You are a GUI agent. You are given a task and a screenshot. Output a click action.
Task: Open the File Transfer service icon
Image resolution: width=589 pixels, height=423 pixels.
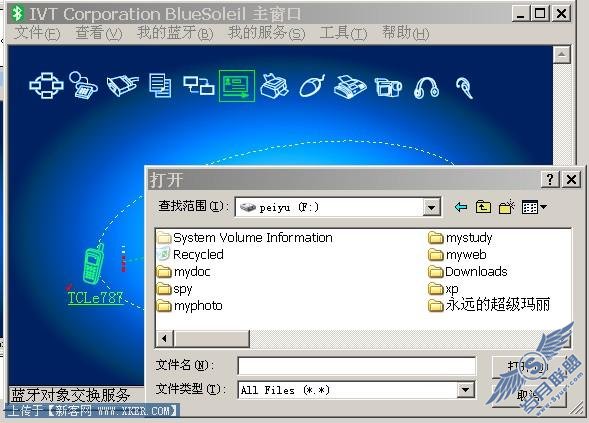[x=160, y=86]
